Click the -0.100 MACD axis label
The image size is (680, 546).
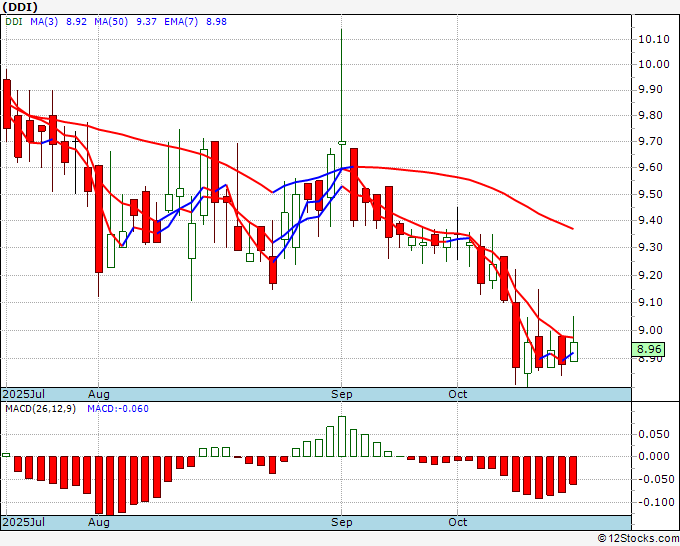pos(655,503)
